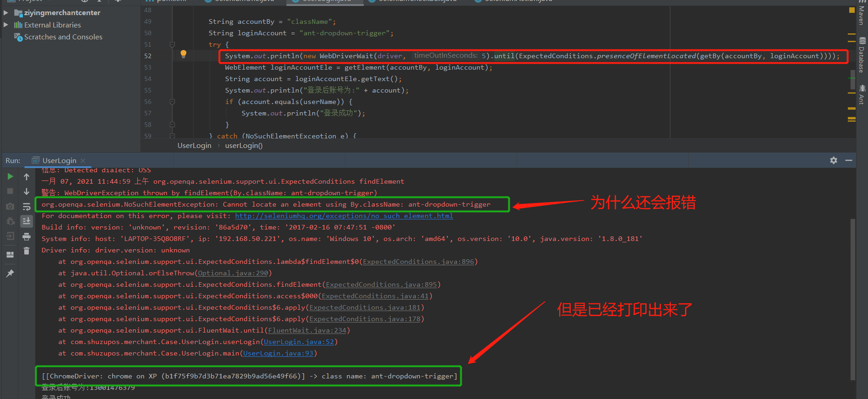Click line number 55 in the gutter
This screenshot has height=399, width=868.
pos(148,90)
